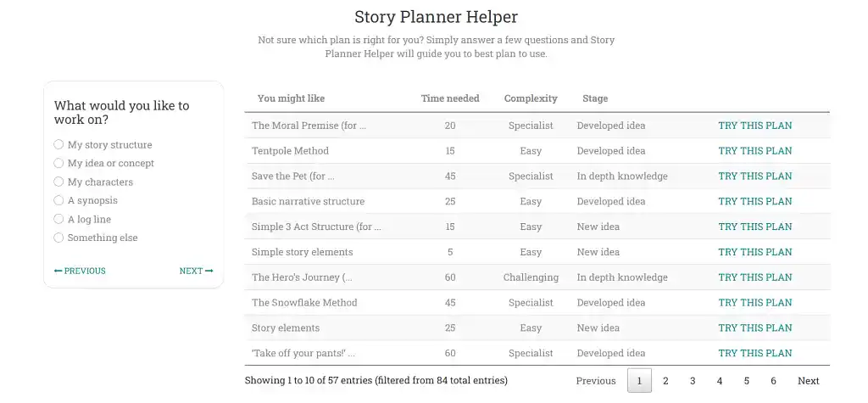Select the "Something else" radio option
Image resolution: width=868 pixels, height=403 pixels.
[x=59, y=238]
